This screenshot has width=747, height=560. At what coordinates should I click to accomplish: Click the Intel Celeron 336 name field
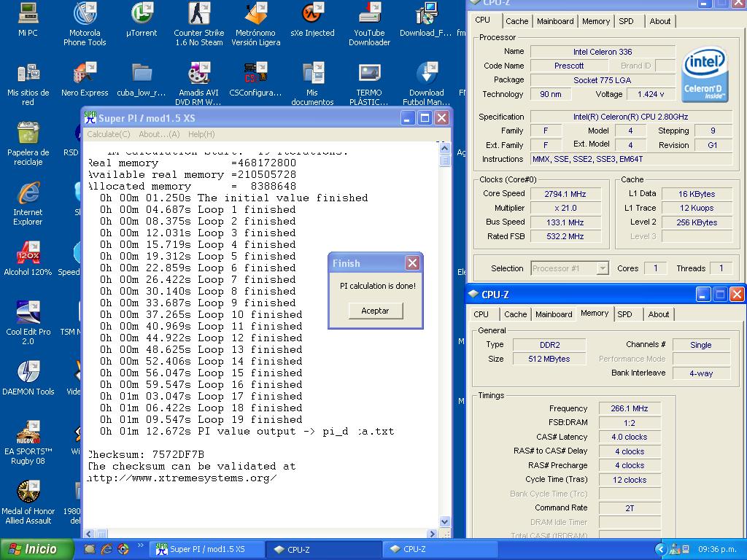[x=603, y=52]
